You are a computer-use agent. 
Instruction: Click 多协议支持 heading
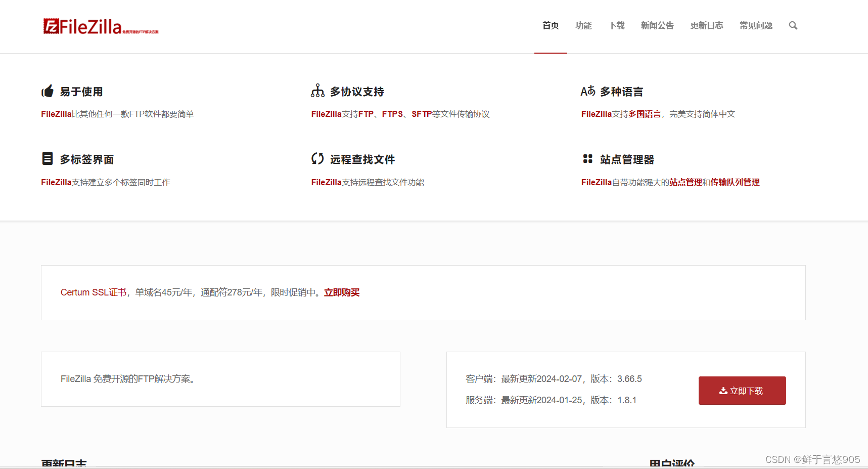(357, 92)
